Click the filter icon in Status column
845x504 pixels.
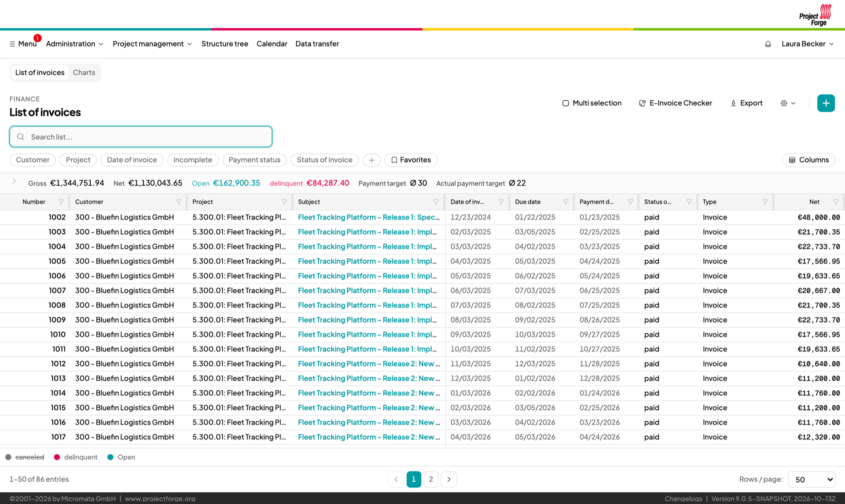click(689, 202)
